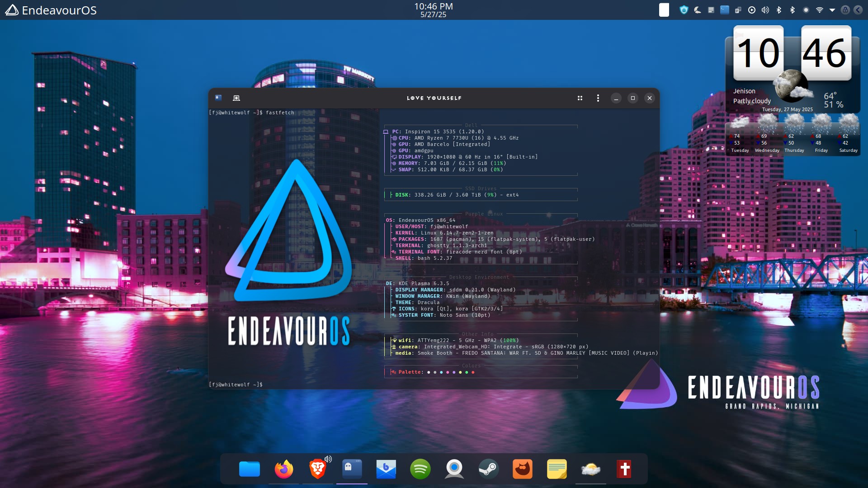Open the media player tray icon
This screenshot has width=868, height=488.
point(752,10)
